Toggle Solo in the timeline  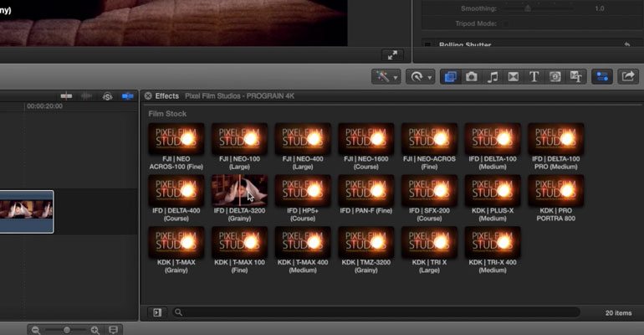(x=107, y=96)
